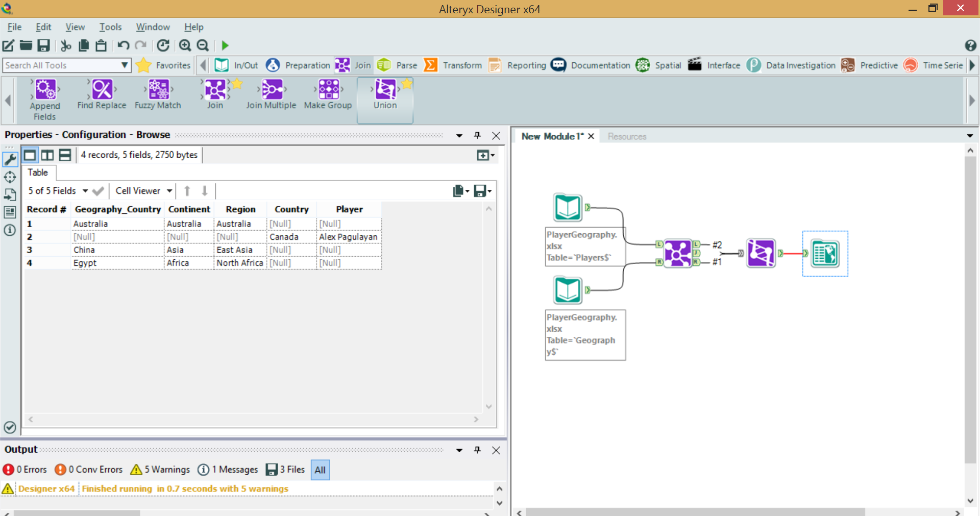This screenshot has height=516, width=980.
Task: Click the Copy icon in toolbar
Action: [84, 45]
